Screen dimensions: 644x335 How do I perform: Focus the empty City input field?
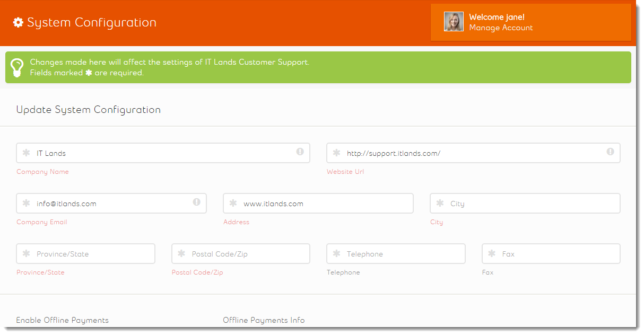[525, 203]
